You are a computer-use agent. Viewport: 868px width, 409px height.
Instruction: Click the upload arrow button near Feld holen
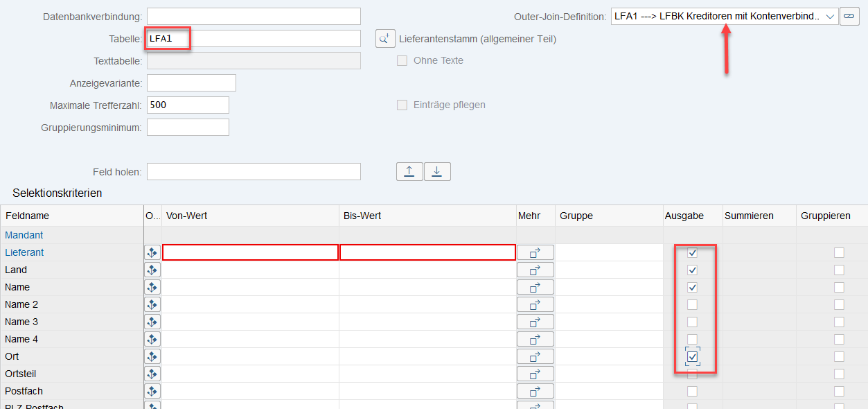tap(409, 172)
